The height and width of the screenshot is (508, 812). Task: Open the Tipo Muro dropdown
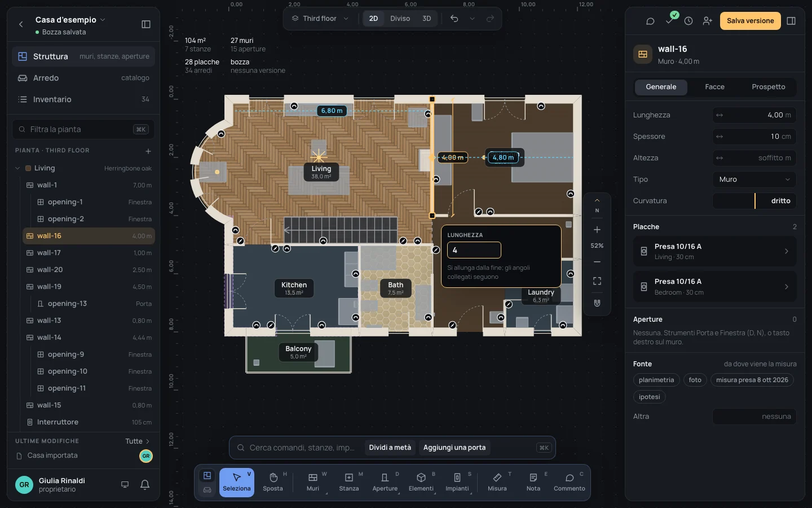(x=754, y=179)
